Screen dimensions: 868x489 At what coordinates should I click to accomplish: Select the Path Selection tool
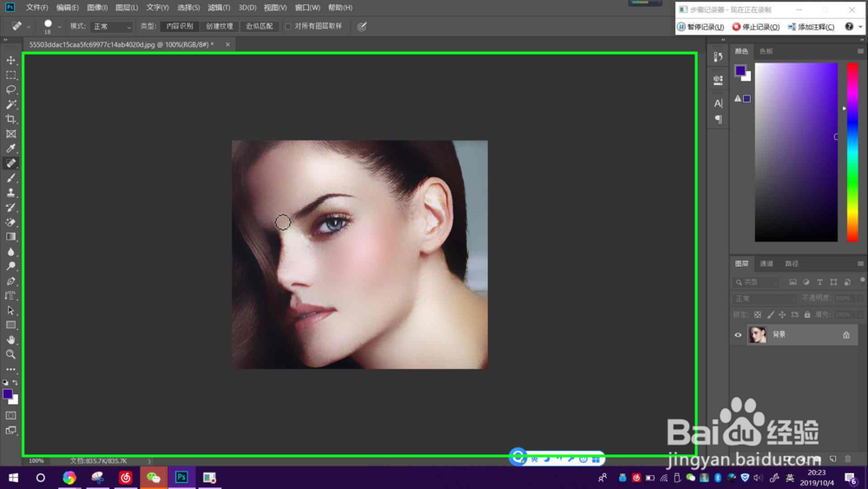coord(10,310)
